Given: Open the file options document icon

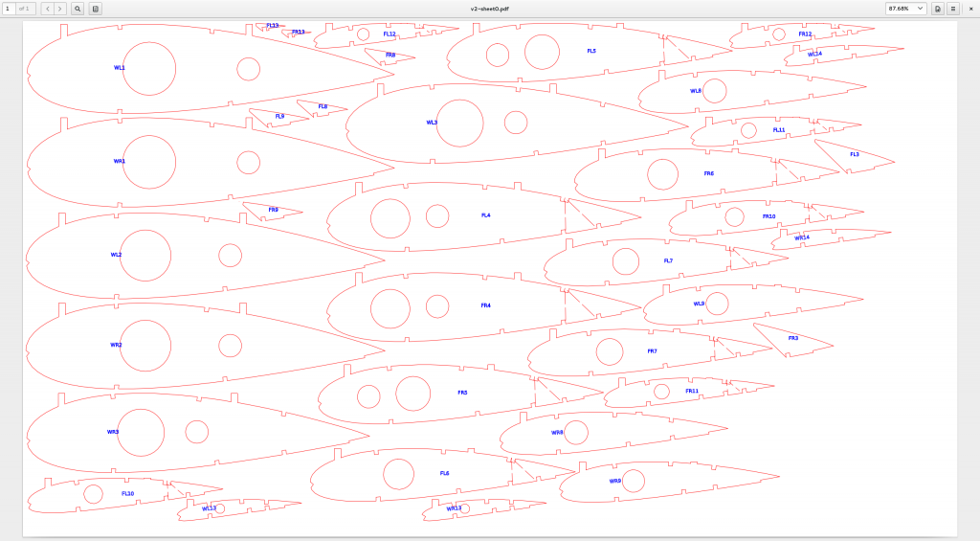Looking at the screenshot, I should click(x=938, y=9).
